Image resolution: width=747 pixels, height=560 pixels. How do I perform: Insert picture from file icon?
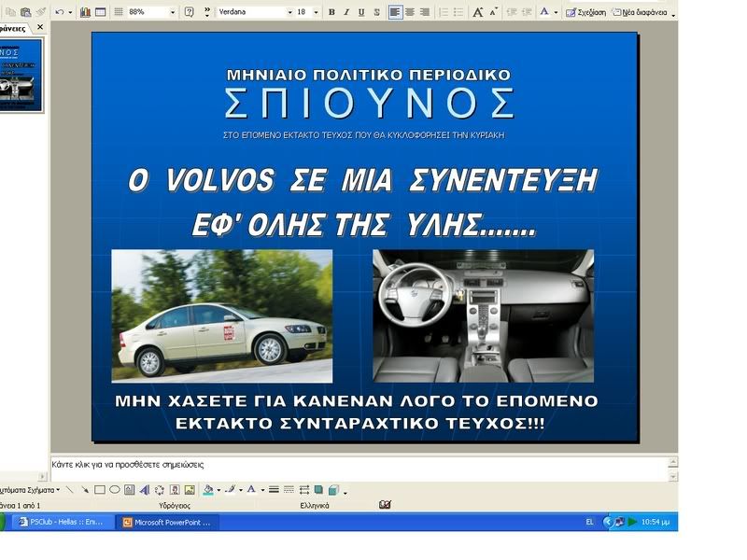(190, 489)
